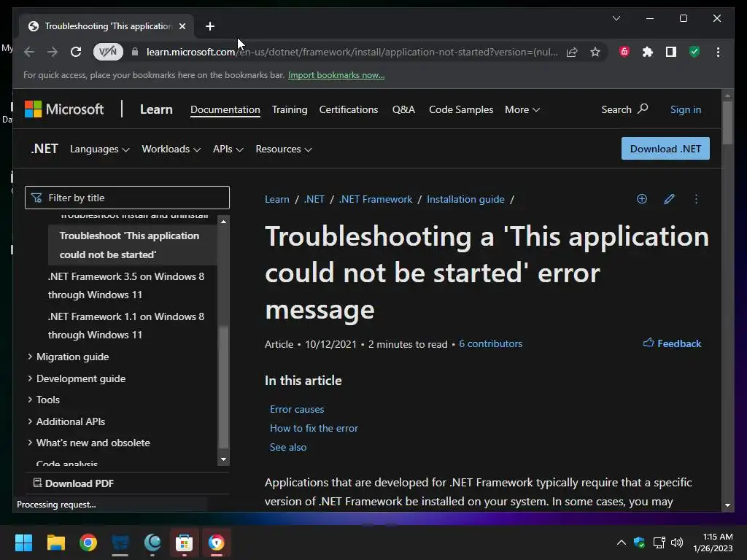747x560 pixels.
Task: Expand the Resources dropdown
Action: coord(284,149)
